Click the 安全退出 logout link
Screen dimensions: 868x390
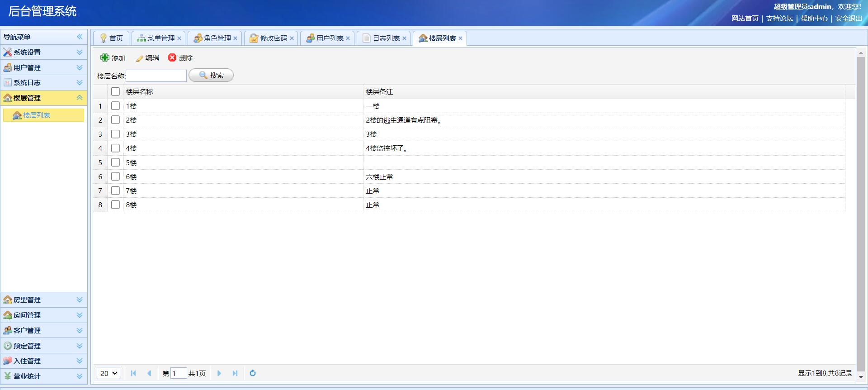click(849, 19)
